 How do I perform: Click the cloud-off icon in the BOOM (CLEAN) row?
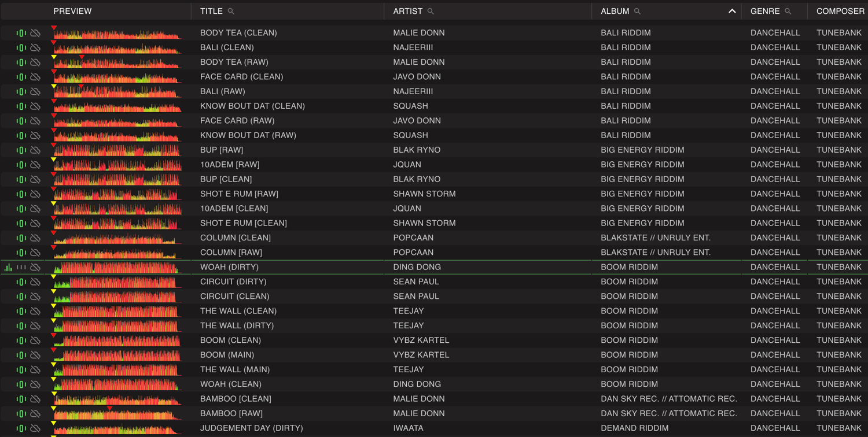click(x=35, y=340)
